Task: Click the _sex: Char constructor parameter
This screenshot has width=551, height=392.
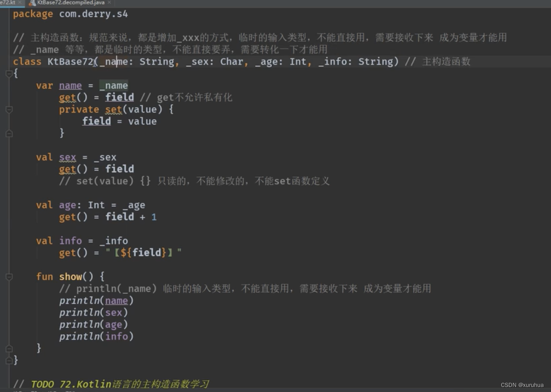Action: pos(215,62)
